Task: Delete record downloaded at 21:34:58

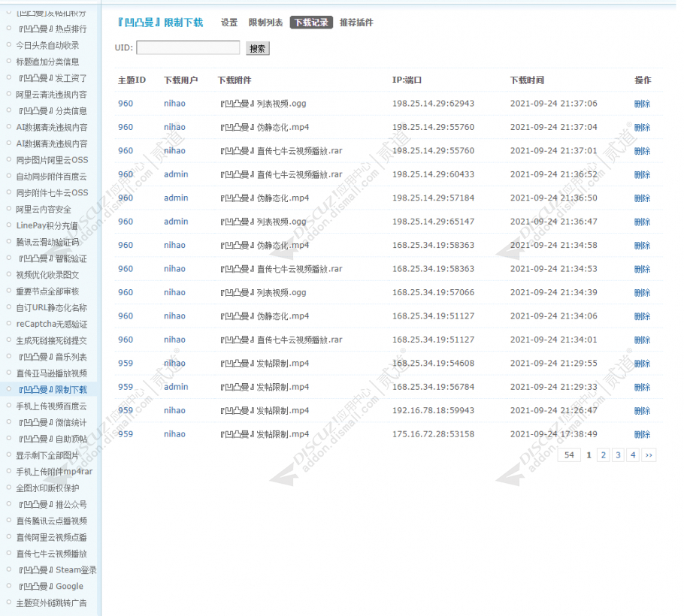Action: [x=642, y=245]
